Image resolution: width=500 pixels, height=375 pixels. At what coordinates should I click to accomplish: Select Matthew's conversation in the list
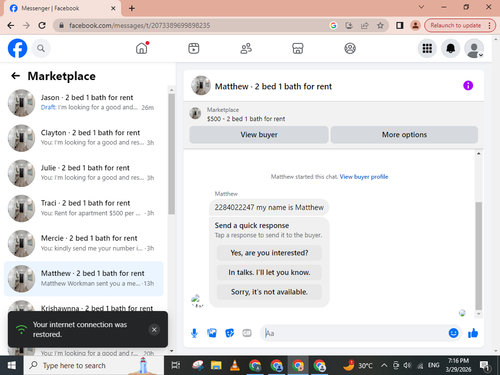(84, 279)
